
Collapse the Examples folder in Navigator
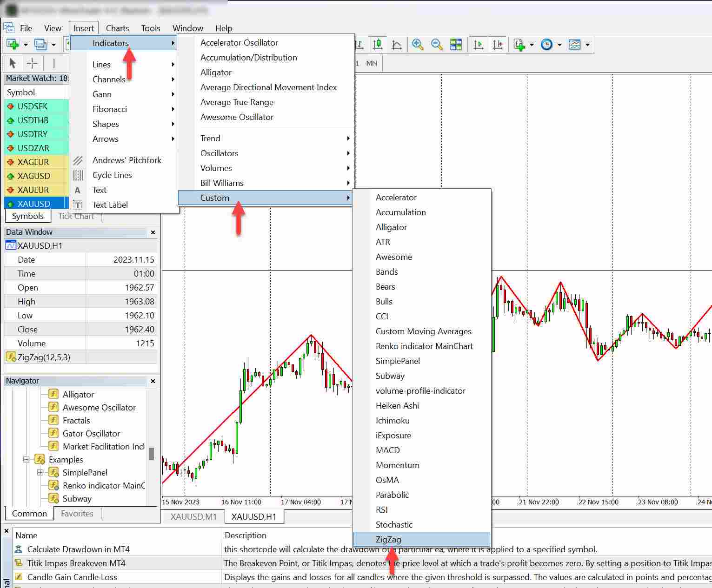pos(27,460)
